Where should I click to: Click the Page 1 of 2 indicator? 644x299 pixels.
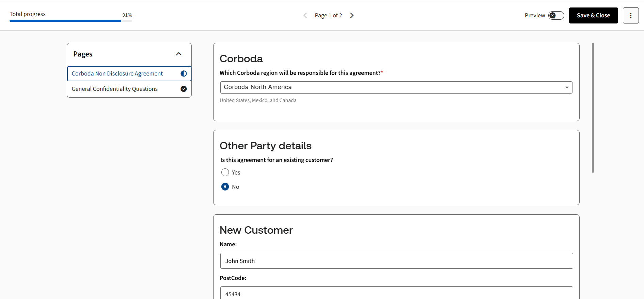[x=328, y=15]
